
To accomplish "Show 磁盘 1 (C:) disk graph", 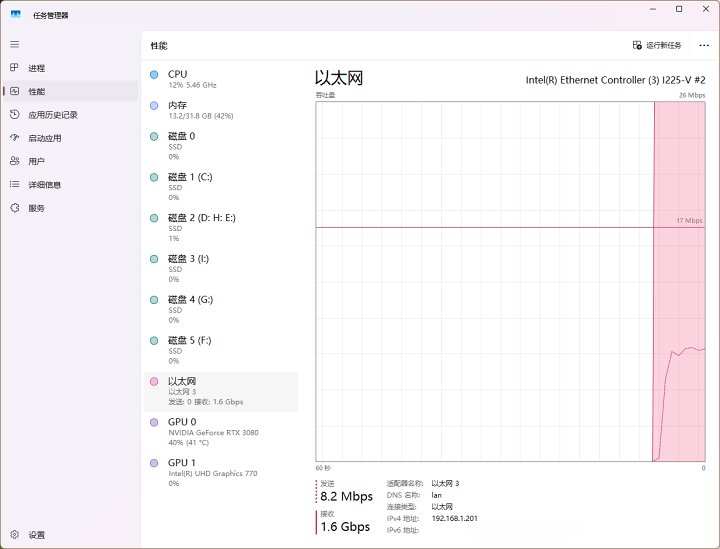I will pos(221,187).
